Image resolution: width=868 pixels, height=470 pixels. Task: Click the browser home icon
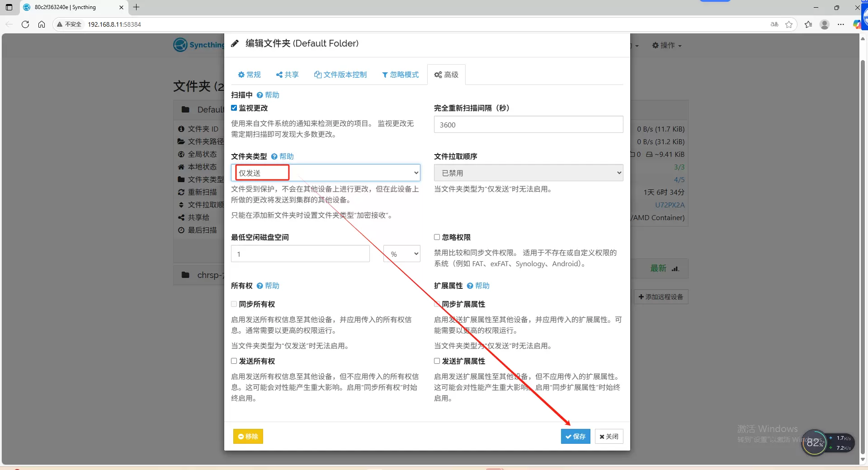click(42, 24)
